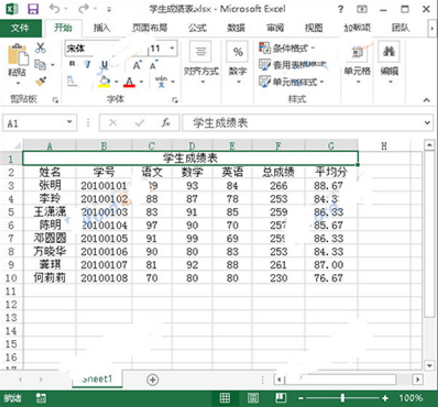This screenshot has height=407, width=440.
Task: Click the Cut scissors icon
Action: (x=40, y=48)
